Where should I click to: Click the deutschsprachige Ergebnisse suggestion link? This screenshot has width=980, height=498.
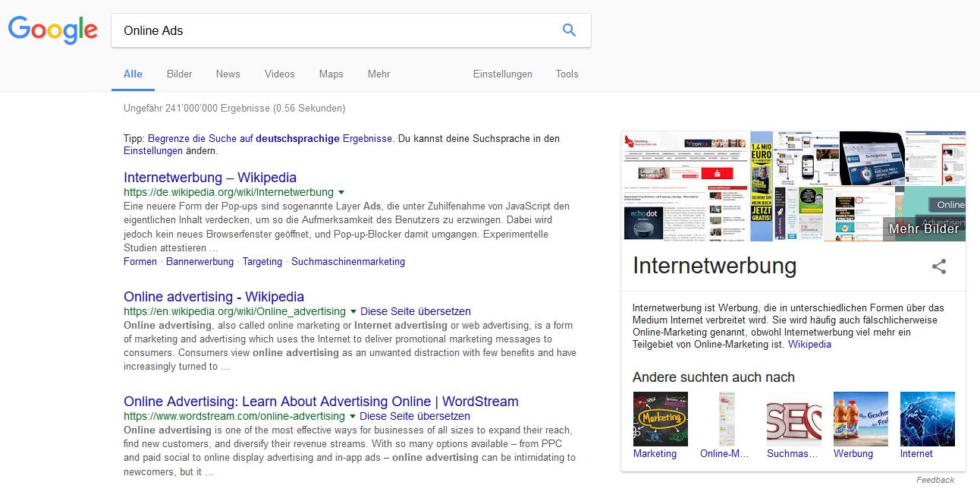270,138
